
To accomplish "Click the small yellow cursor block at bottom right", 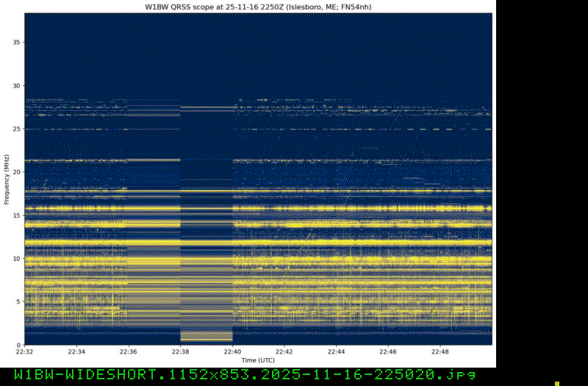I will pos(557,383).
